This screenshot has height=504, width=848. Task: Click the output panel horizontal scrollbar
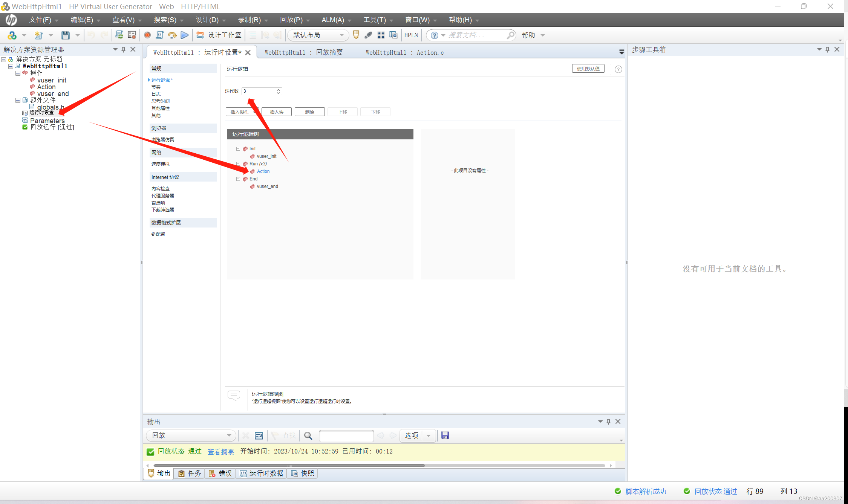tap(289, 466)
